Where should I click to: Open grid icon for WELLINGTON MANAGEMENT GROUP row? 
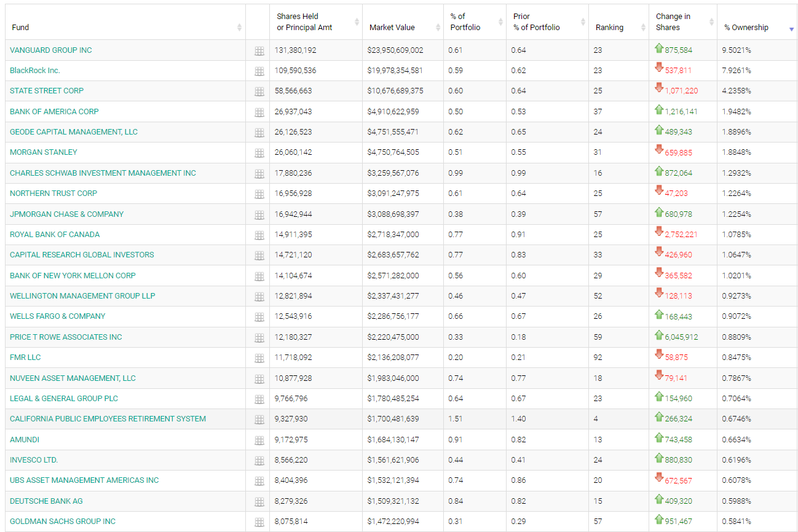click(259, 297)
